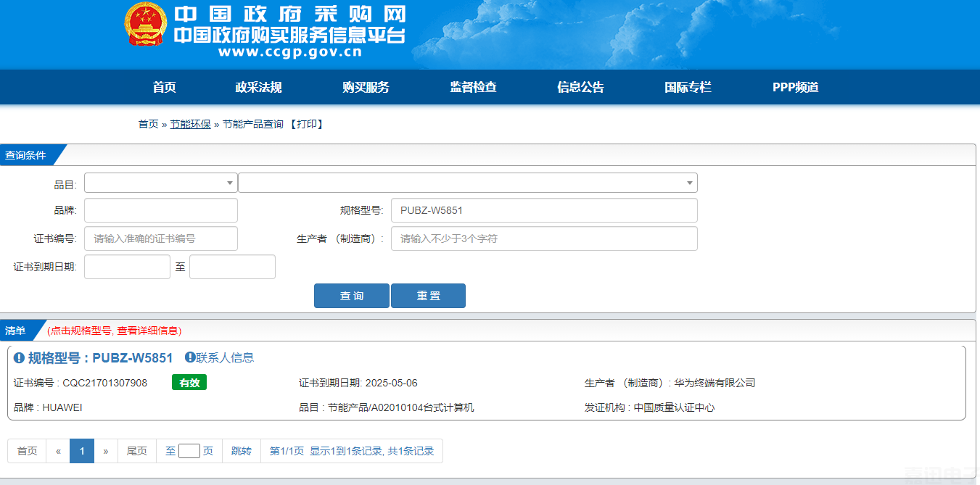The width and height of the screenshot is (980, 485).
Task: Click next page » button
Action: pyautogui.click(x=106, y=451)
